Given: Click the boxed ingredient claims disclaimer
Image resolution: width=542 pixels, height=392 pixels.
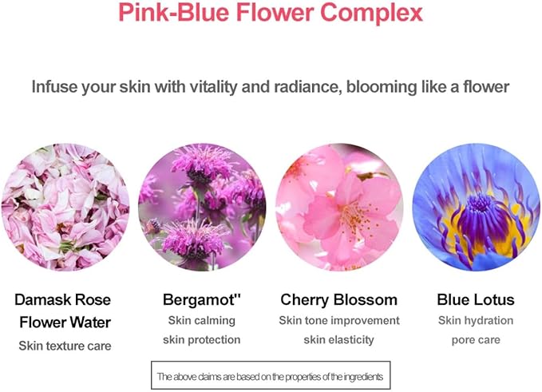Looking at the screenshot, I should click(271, 376).
